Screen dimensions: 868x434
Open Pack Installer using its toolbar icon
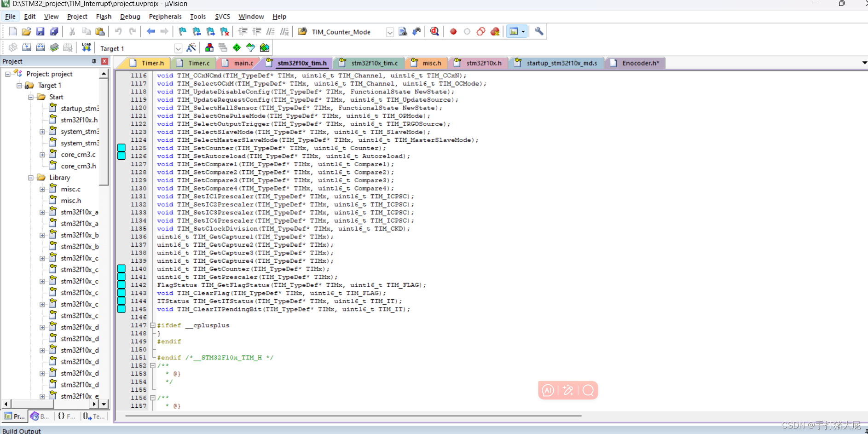(265, 47)
